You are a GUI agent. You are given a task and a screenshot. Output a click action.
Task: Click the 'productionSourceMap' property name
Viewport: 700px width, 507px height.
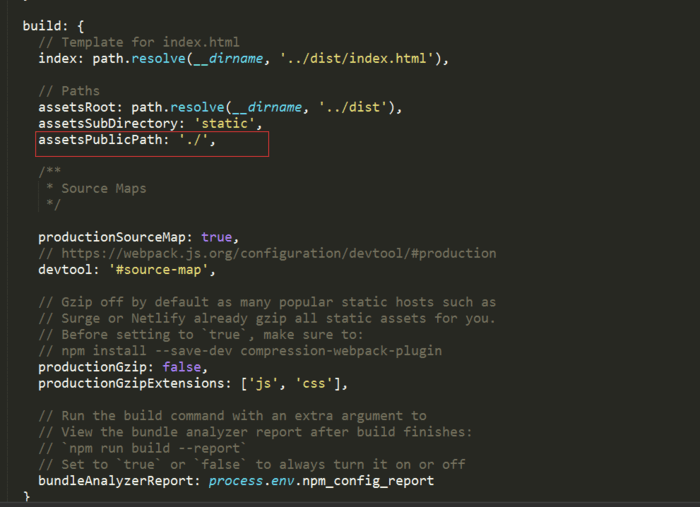coord(112,237)
